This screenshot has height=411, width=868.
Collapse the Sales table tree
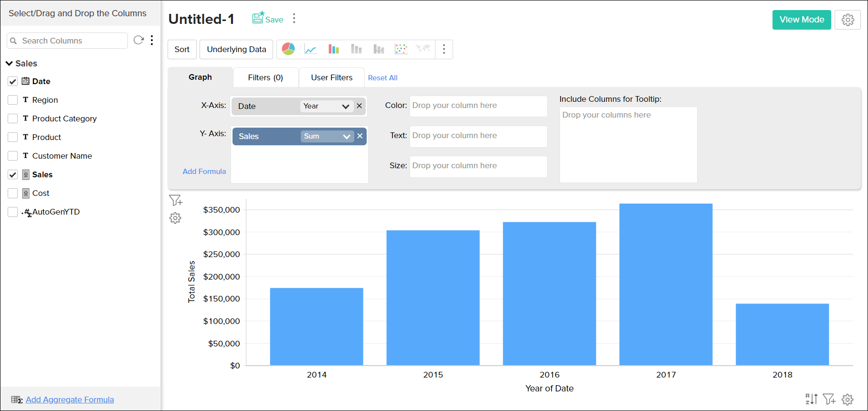tap(9, 64)
